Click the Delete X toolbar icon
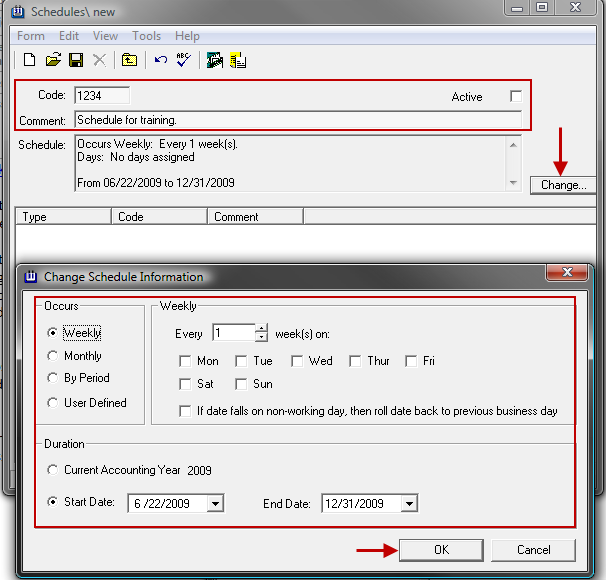Screen dimensions: 606x580 (99, 61)
